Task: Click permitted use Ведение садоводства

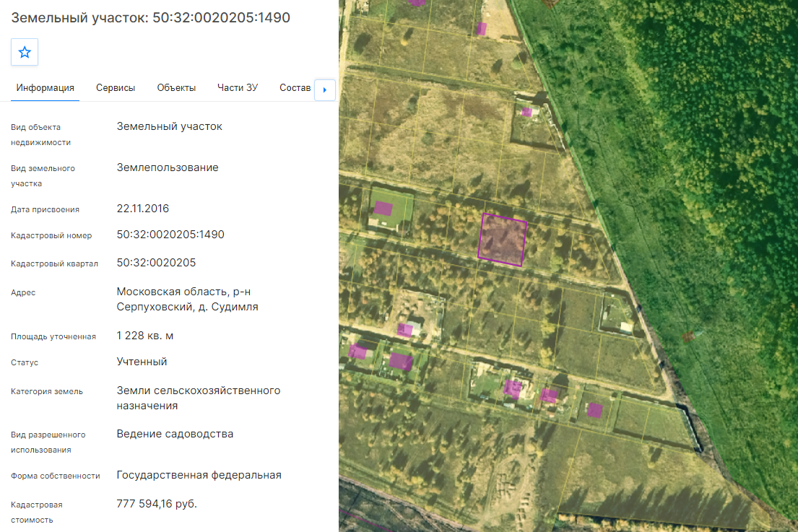Action: [x=175, y=434]
